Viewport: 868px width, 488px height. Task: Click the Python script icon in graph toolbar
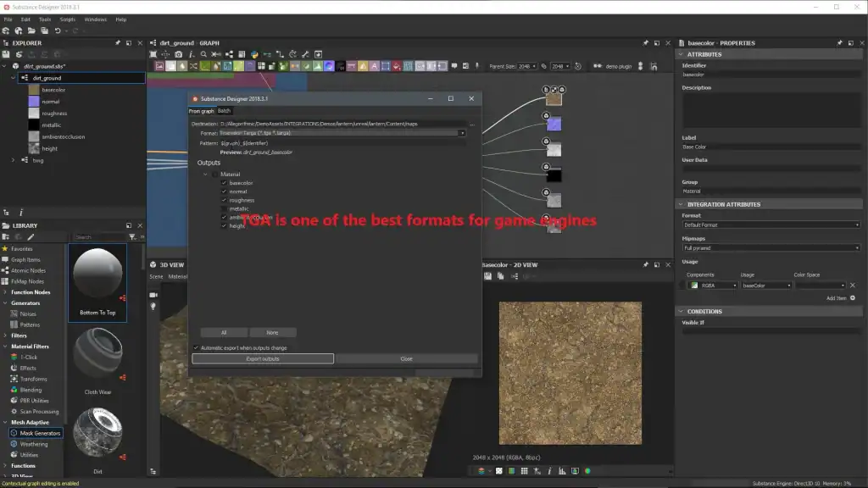click(x=254, y=54)
